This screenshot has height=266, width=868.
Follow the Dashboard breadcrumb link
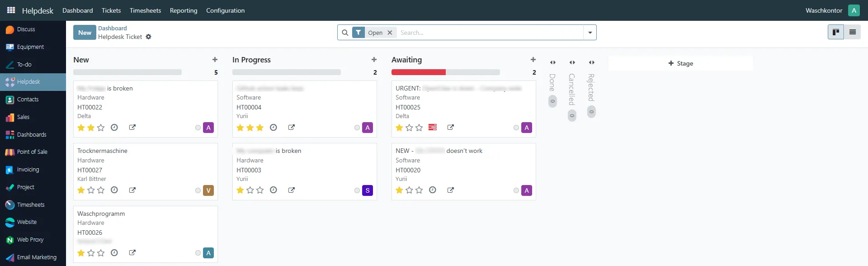click(113, 28)
